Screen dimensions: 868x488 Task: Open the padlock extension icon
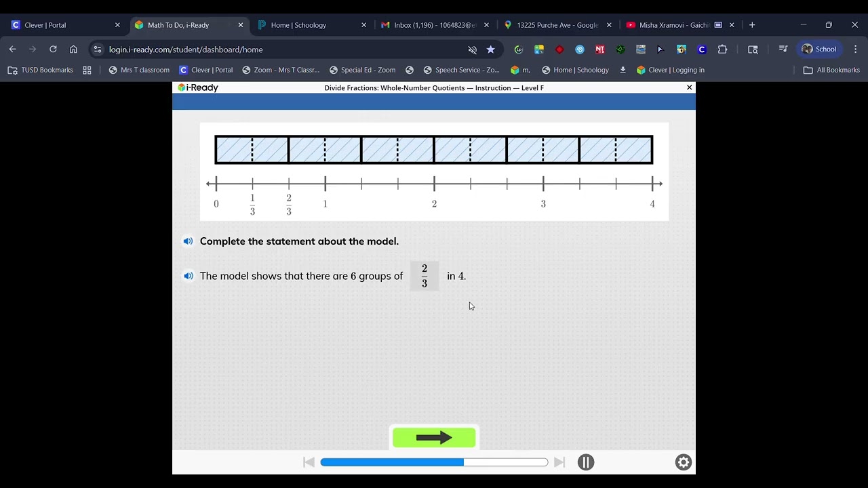(682, 49)
